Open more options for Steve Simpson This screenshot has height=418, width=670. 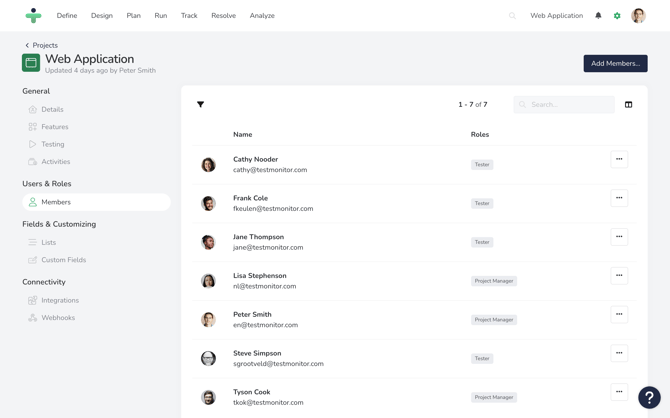tap(619, 353)
